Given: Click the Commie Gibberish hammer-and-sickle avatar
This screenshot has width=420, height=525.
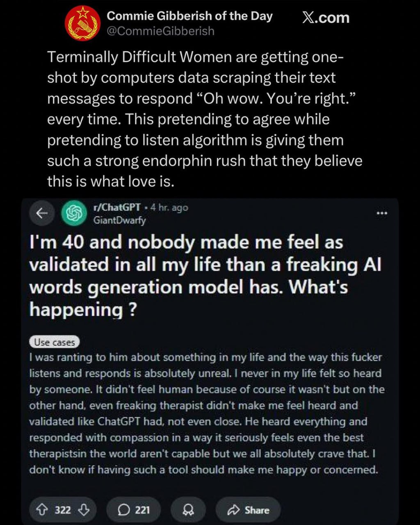Looking at the screenshot, I should pos(83,23).
